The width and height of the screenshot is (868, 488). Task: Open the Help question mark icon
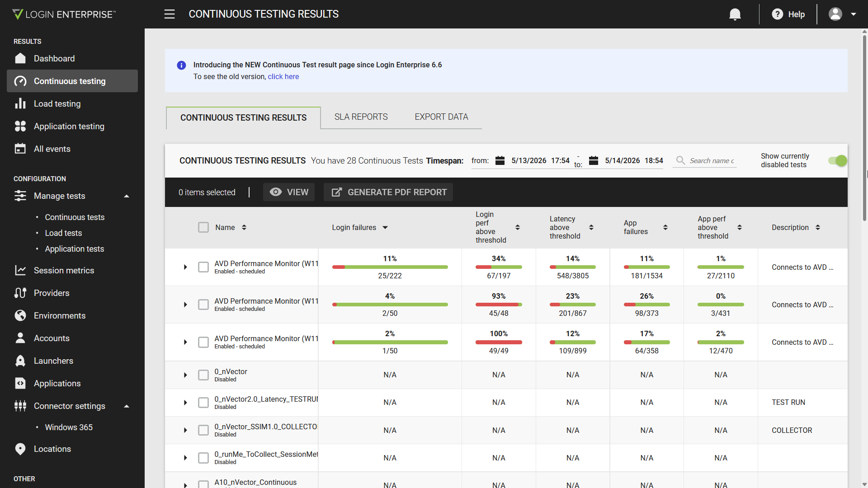pyautogui.click(x=778, y=14)
